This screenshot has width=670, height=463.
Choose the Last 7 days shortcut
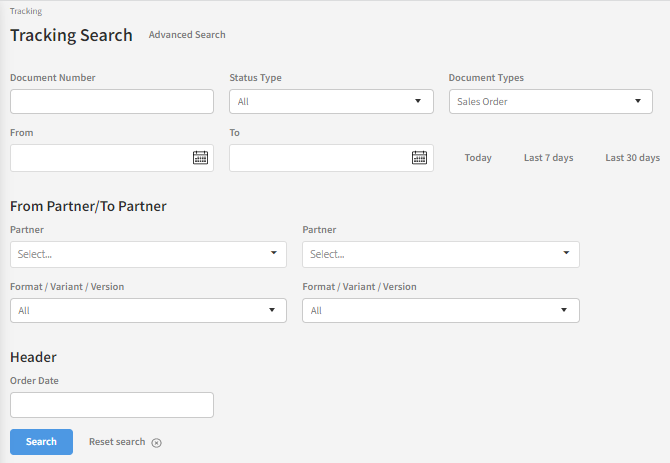[x=548, y=158]
